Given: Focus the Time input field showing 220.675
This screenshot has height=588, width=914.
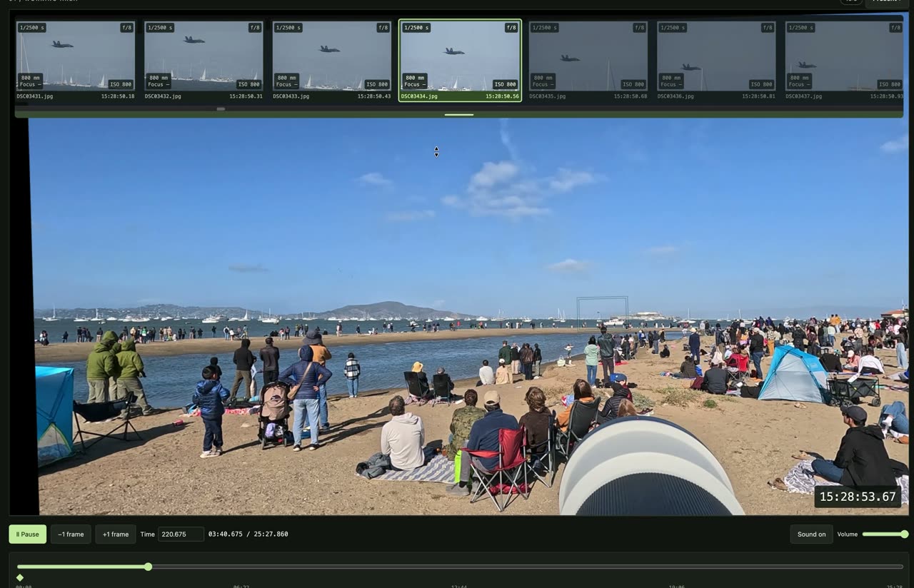Looking at the screenshot, I should coord(181,534).
